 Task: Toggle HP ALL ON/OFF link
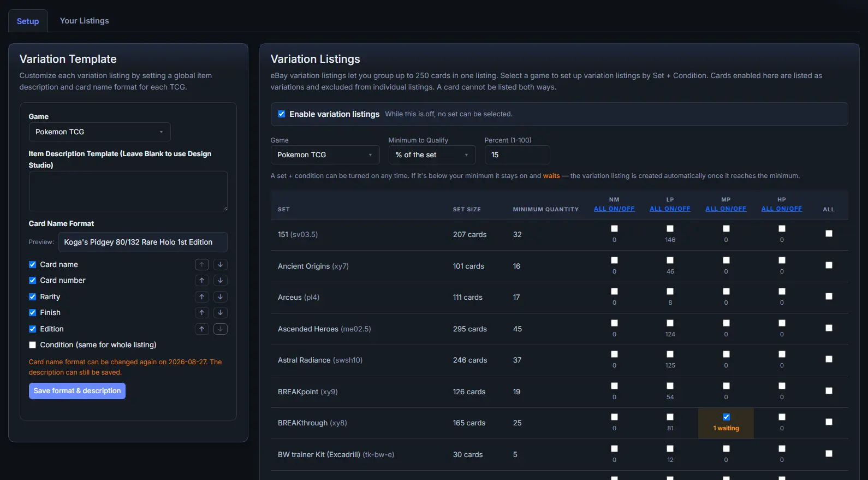(x=782, y=209)
